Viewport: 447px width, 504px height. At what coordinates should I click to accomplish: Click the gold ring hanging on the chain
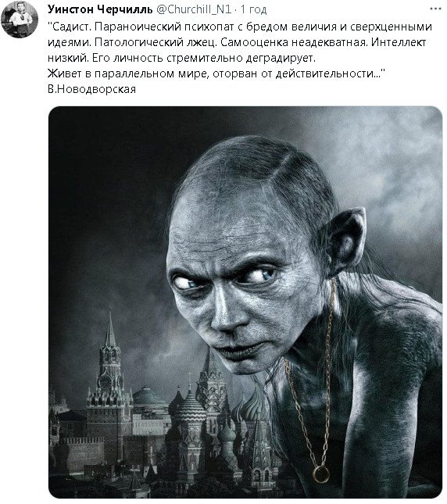(320, 474)
